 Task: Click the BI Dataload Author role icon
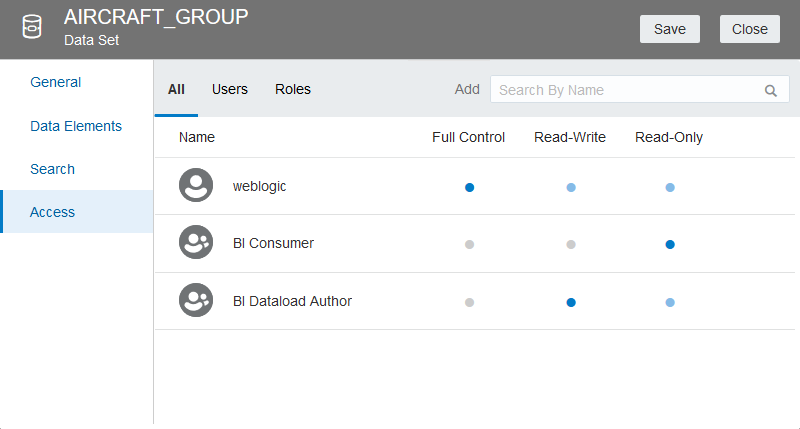(196, 301)
